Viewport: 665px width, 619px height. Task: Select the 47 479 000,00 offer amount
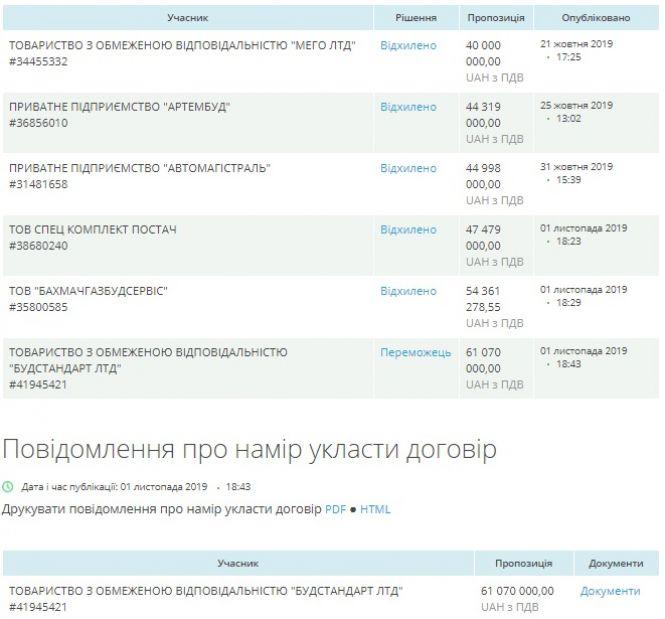click(483, 238)
